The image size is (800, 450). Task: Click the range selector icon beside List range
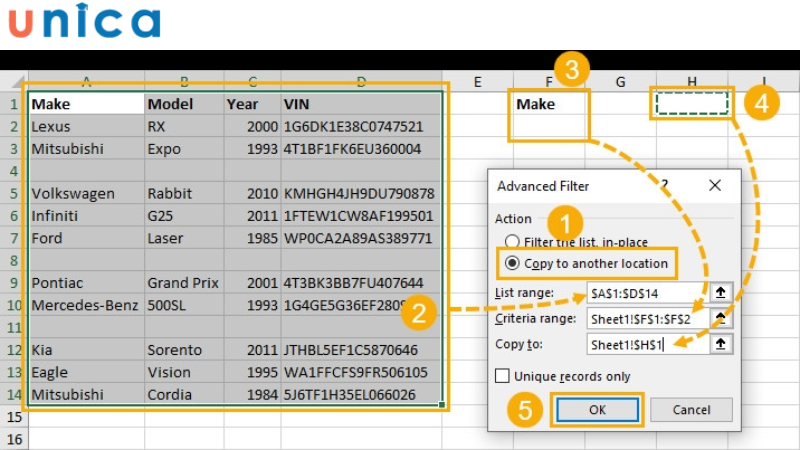[x=721, y=293]
